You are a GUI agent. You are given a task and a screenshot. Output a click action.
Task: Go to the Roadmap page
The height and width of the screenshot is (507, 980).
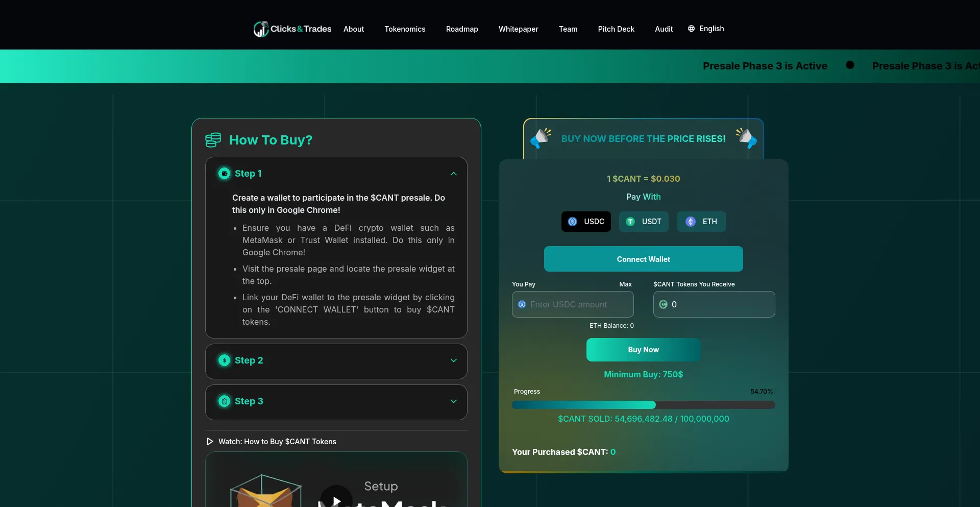click(462, 29)
